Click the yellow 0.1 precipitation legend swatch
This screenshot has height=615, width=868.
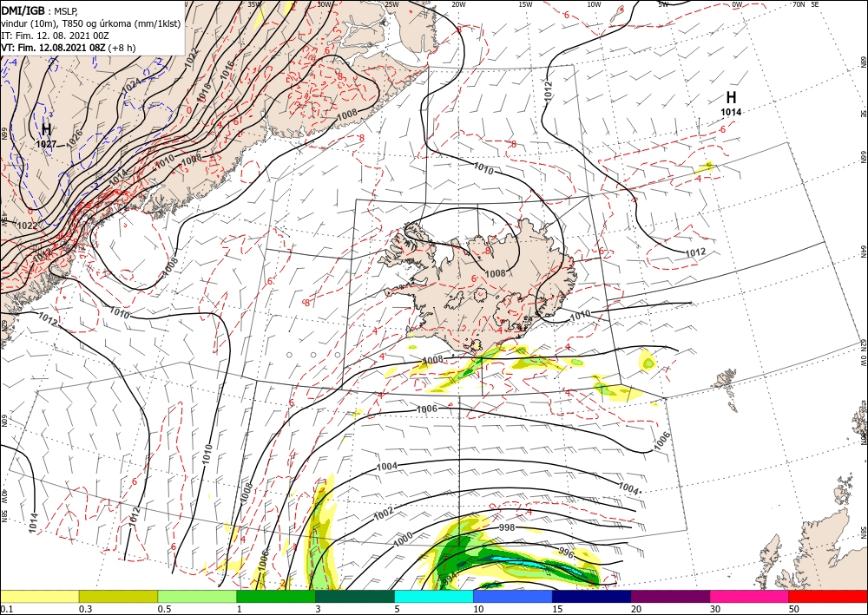pos(39,596)
